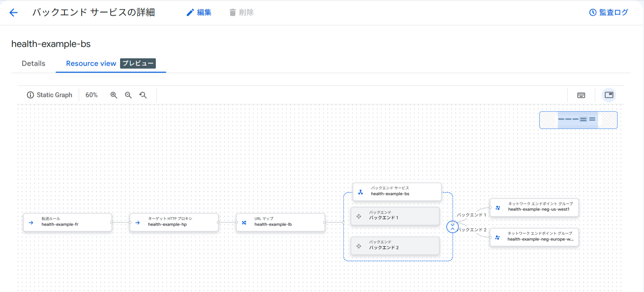Click the プレビュー badge
This screenshot has height=292, width=644.
click(x=138, y=63)
